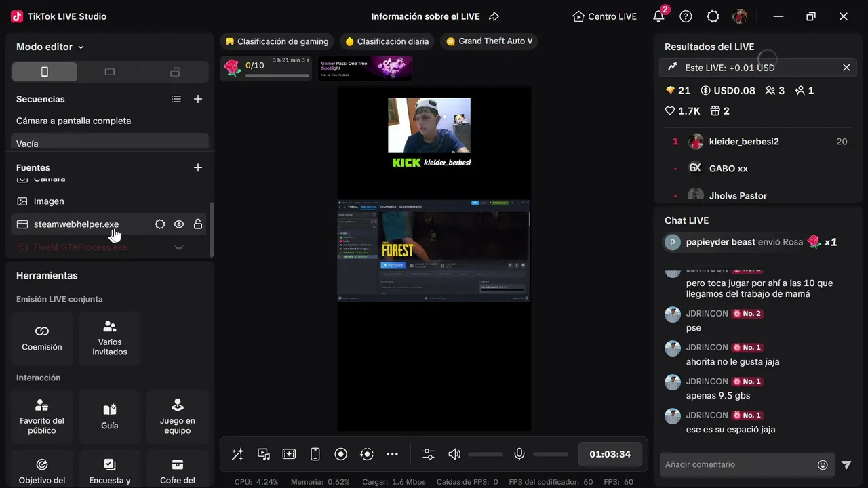Open the settings gear icon
This screenshot has height=488, width=868.
point(713,16)
